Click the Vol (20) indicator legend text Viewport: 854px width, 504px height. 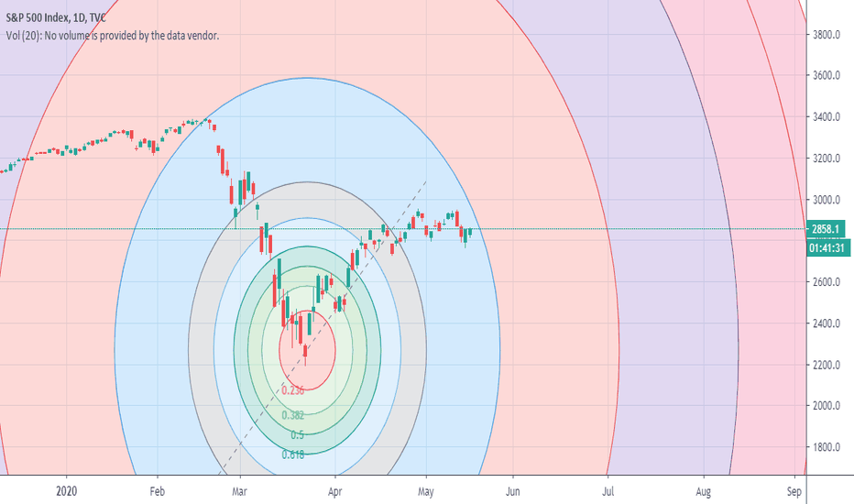point(112,36)
